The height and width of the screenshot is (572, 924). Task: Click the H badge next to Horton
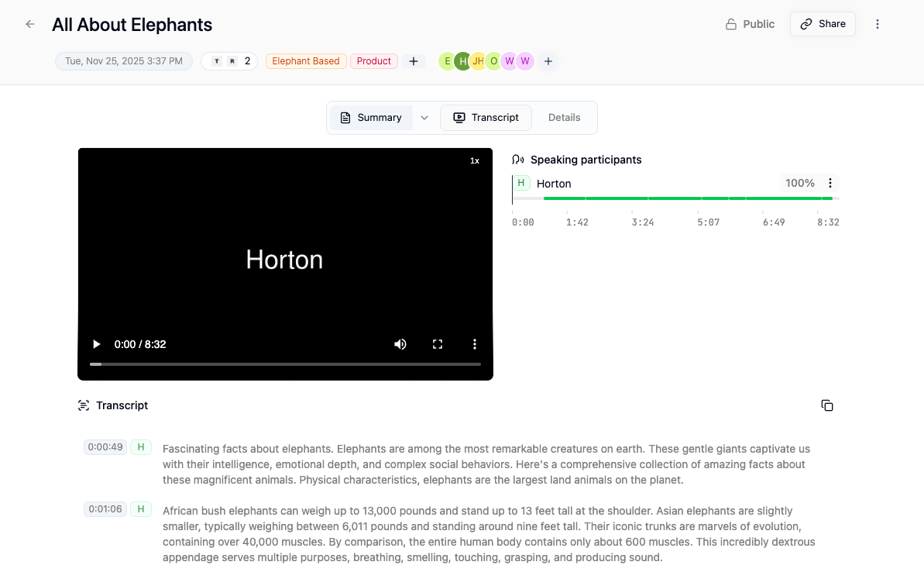point(521,184)
